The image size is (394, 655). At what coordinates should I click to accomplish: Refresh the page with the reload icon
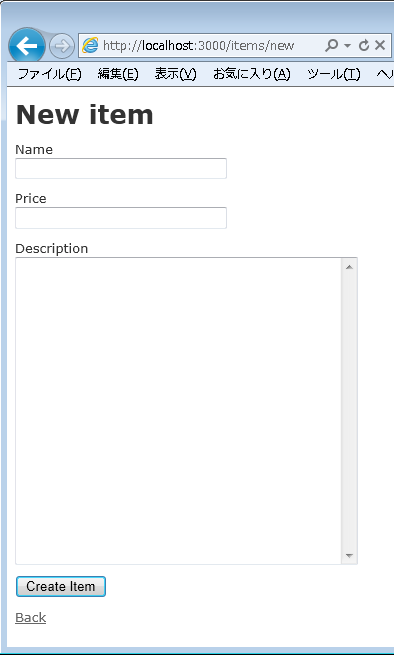click(x=364, y=45)
